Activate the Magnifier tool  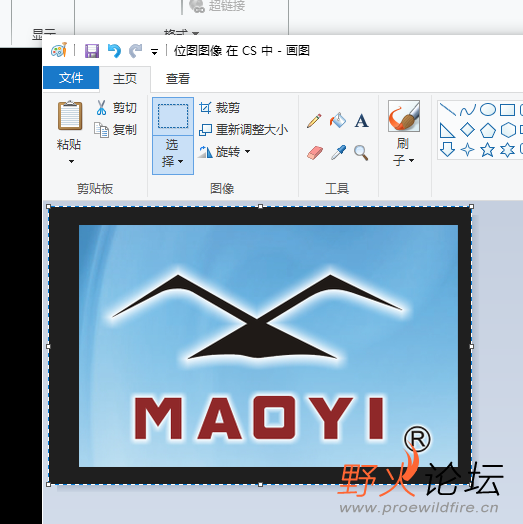[x=361, y=153]
